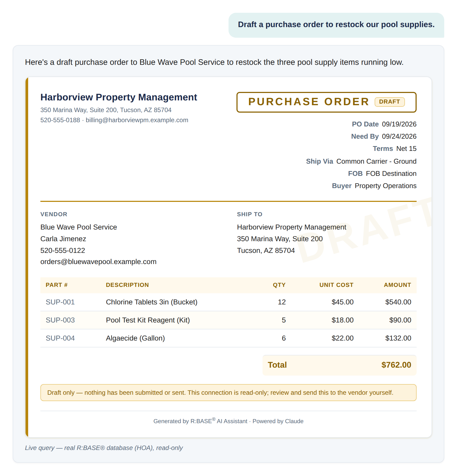Click the Buyer value Property Operations

tap(386, 186)
